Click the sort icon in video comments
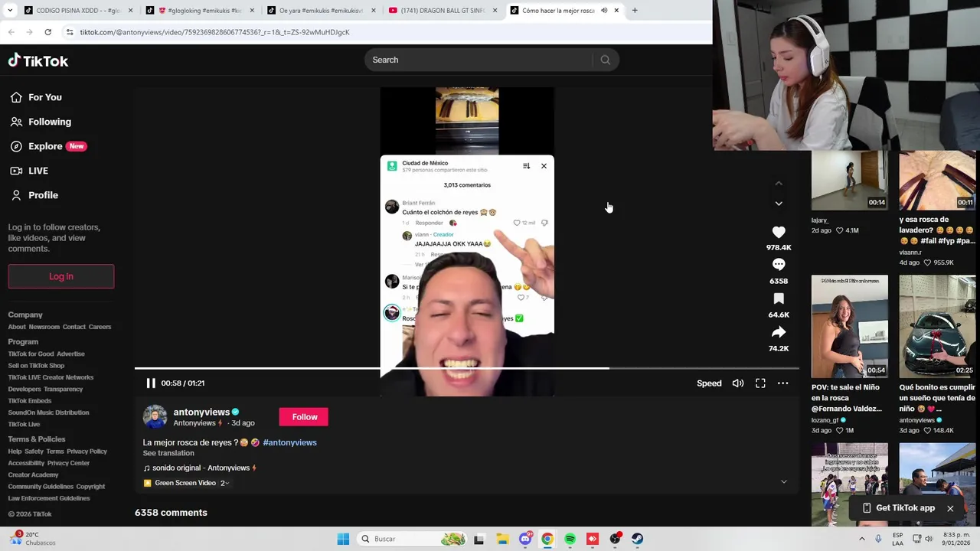 pyautogui.click(x=526, y=166)
